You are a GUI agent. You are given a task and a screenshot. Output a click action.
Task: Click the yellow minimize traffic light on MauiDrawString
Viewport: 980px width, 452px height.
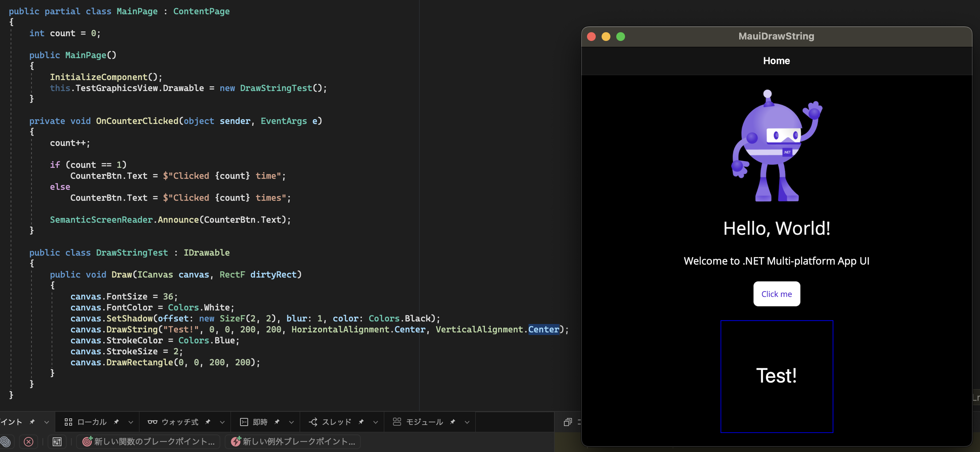[x=606, y=37]
